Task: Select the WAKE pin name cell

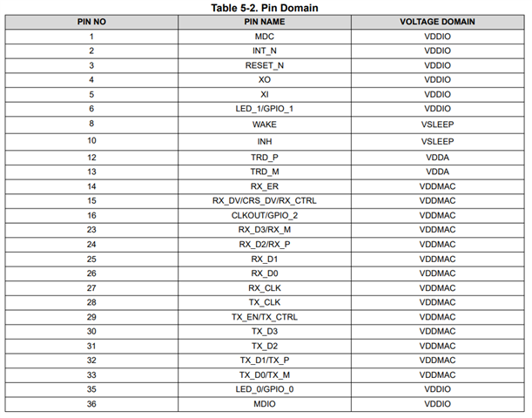Action: [x=265, y=125]
